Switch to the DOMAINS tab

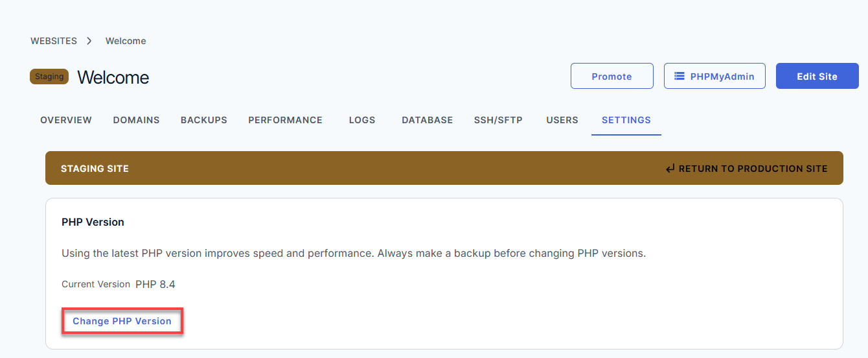(136, 120)
